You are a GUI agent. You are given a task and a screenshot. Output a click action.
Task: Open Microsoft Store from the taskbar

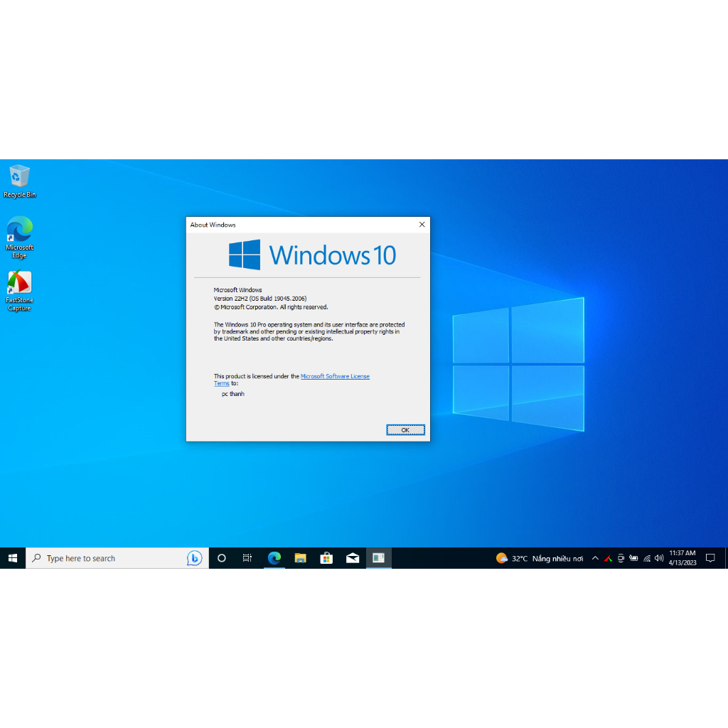[x=326, y=558]
